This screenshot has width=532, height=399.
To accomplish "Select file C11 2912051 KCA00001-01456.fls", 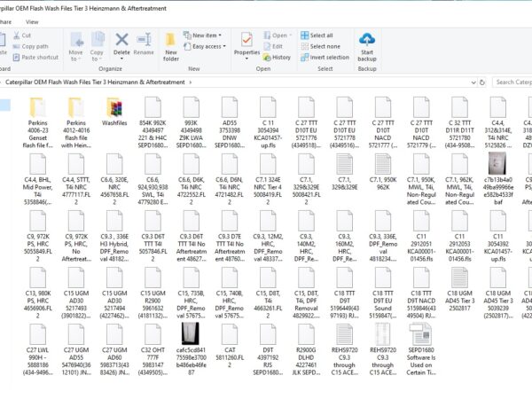I will pyautogui.click(x=421, y=236).
